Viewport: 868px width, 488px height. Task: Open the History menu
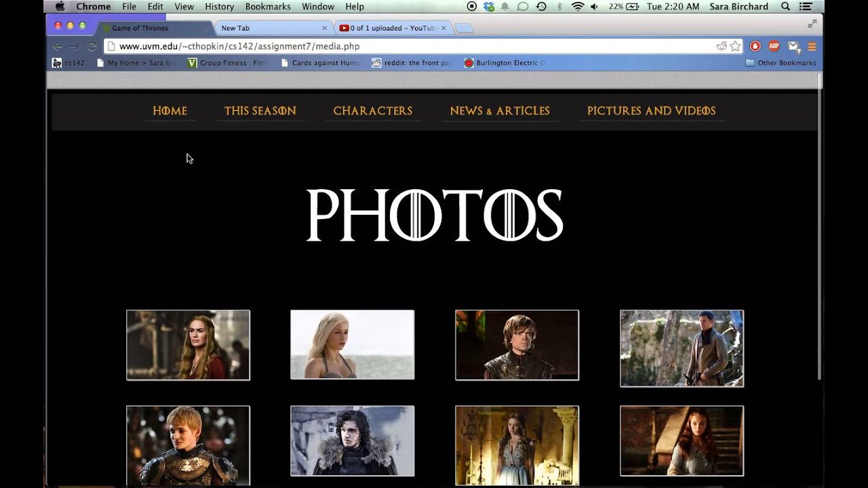(x=219, y=7)
